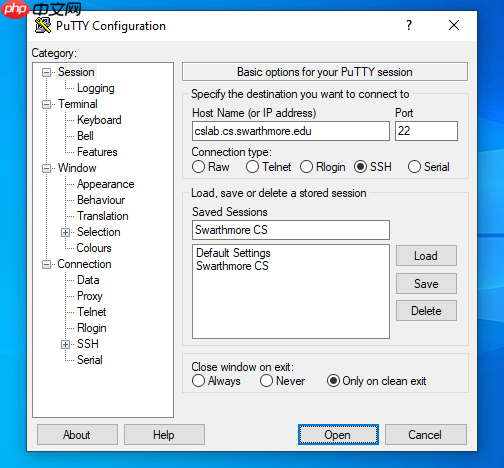Click the Load button

tap(426, 256)
